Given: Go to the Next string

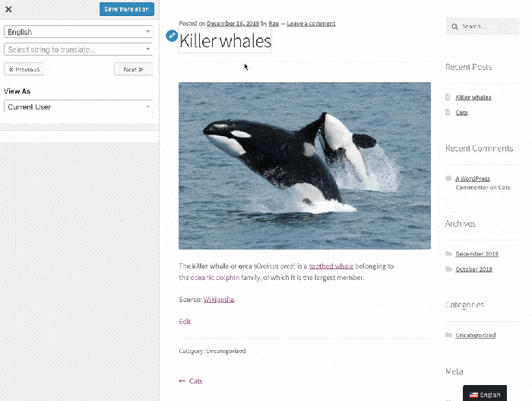Looking at the screenshot, I should 133,69.
